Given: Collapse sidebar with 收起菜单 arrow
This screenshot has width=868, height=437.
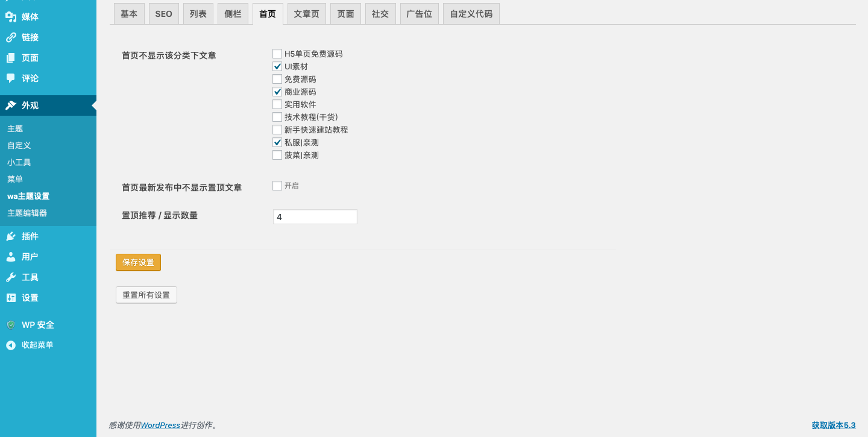Looking at the screenshot, I should [x=11, y=345].
